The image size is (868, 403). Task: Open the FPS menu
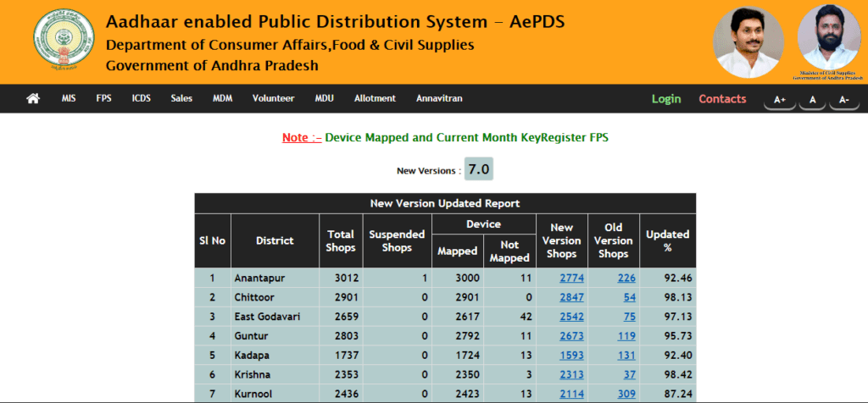pos(103,98)
